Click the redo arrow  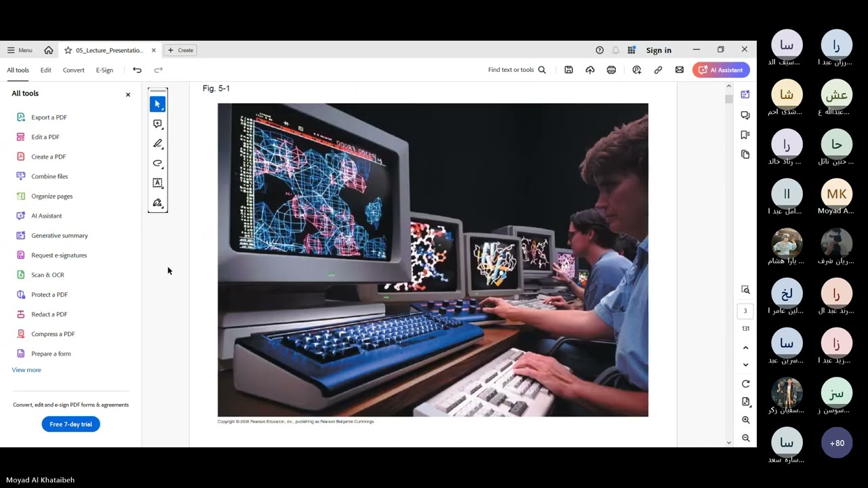point(158,70)
